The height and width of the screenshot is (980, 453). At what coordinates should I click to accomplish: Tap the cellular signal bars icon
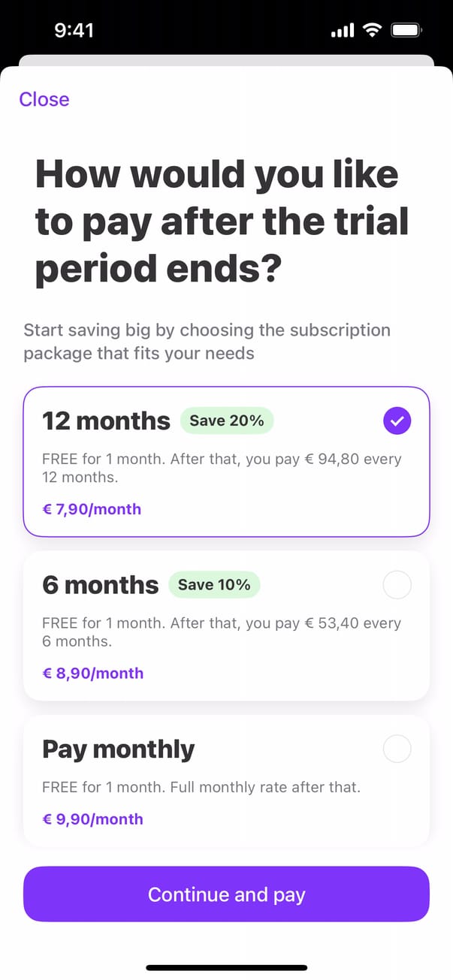coord(342,31)
